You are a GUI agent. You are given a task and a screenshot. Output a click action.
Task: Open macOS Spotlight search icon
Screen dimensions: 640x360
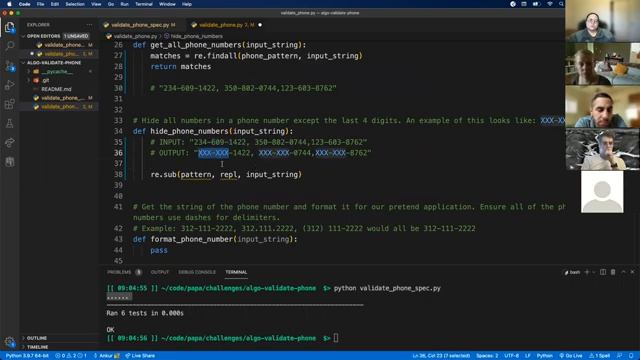click(561, 4)
